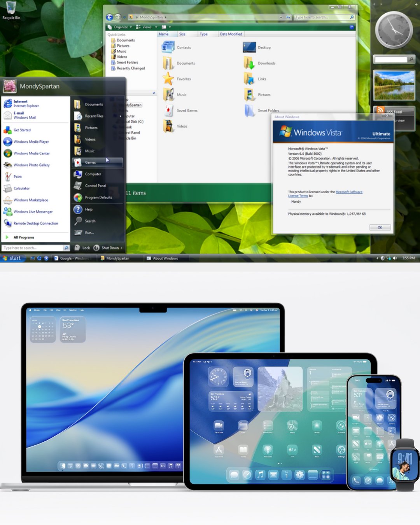Open the Smart Folders item in file list
The width and height of the screenshot is (420, 525).
261,110
